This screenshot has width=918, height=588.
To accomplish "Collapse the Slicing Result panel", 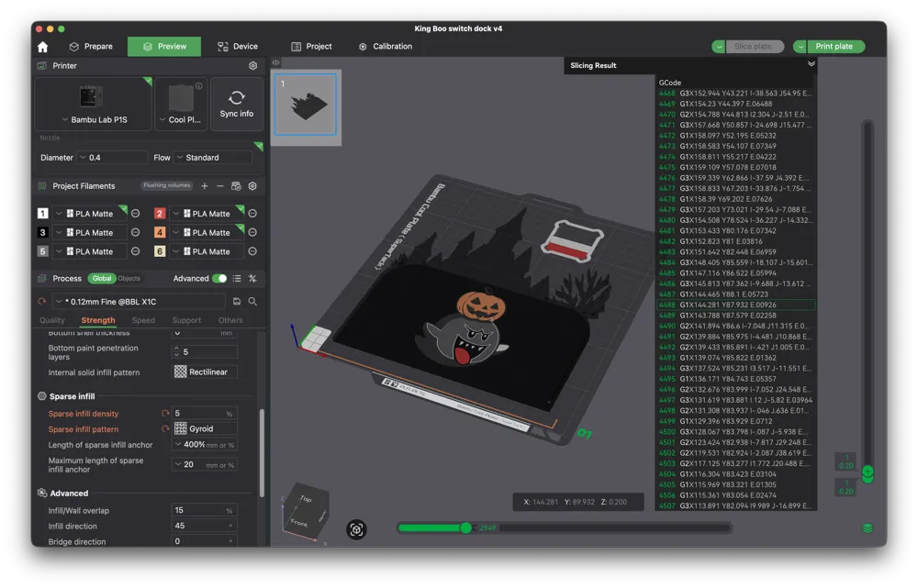I will pyautogui.click(x=811, y=64).
